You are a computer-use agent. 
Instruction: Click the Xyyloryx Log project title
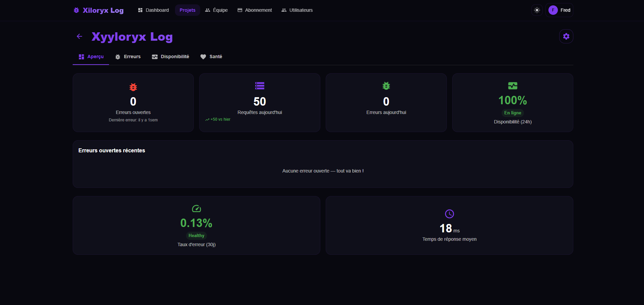click(x=132, y=37)
